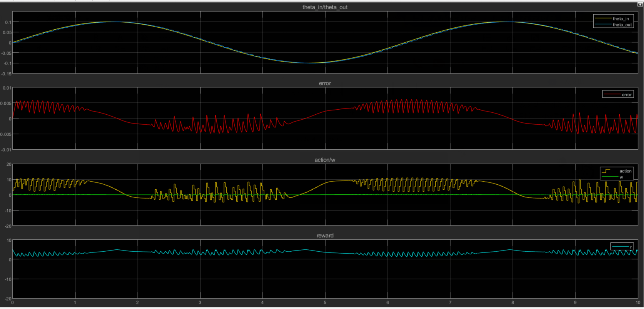Click the time axis label 1

point(75,303)
